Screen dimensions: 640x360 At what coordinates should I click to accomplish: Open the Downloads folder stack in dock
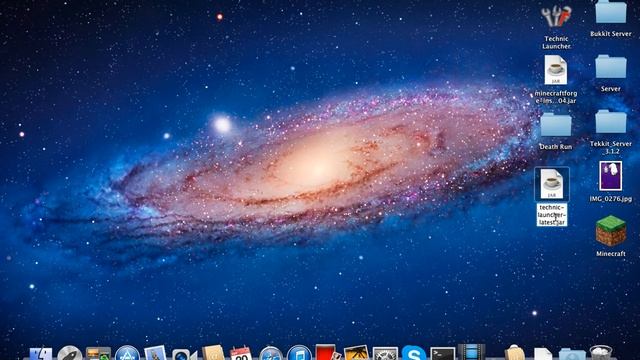[572, 354]
